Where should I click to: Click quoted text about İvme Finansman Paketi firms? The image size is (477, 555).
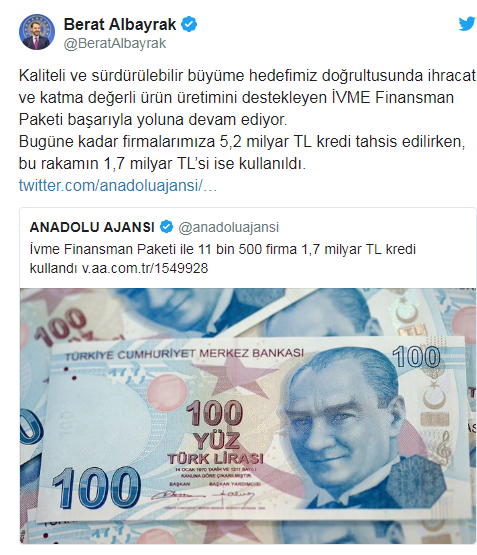(x=223, y=258)
